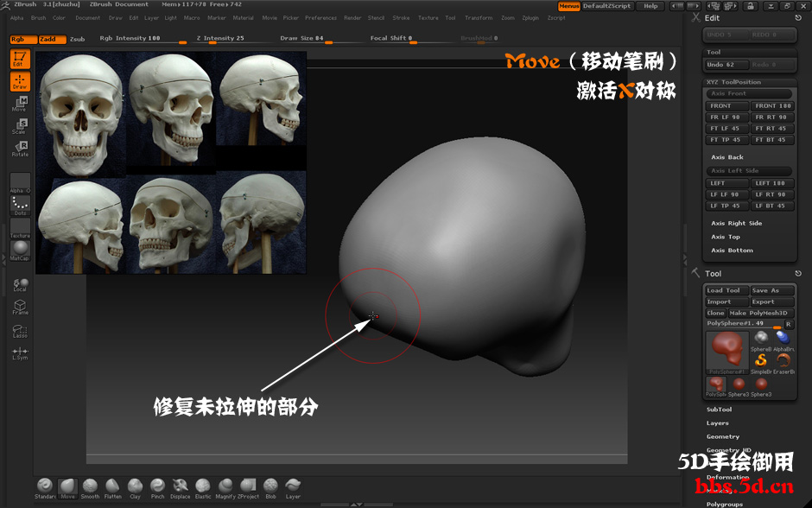The height and width of the screenshot is (508, 812).
Task: Toggle Zadd sculpt mode
Action: (x=53, y=40)
